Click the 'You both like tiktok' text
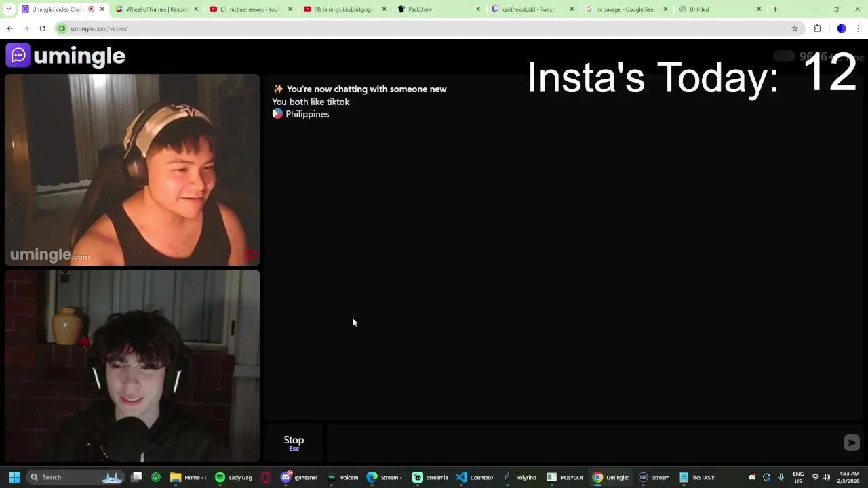 click(311, 102)
